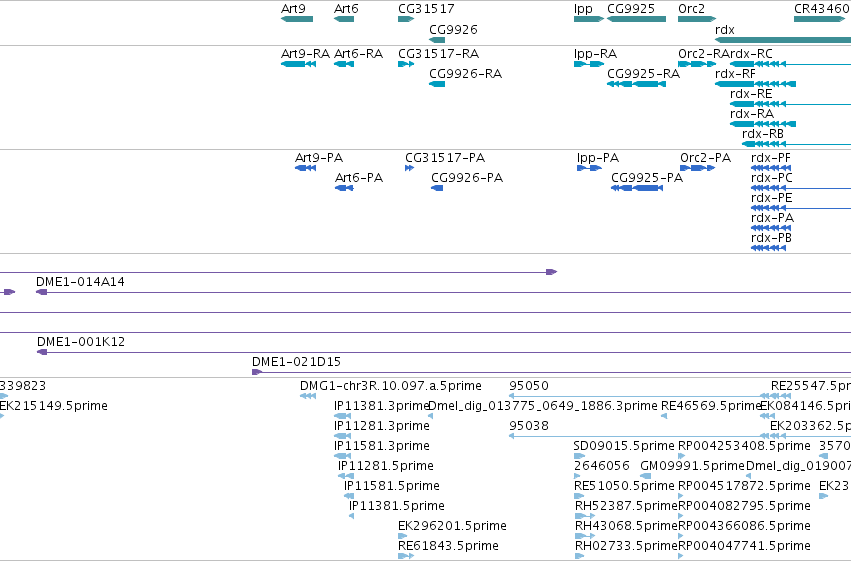Select the CG9925-RA transcript label
851x561 pixels.
point(644,74)
